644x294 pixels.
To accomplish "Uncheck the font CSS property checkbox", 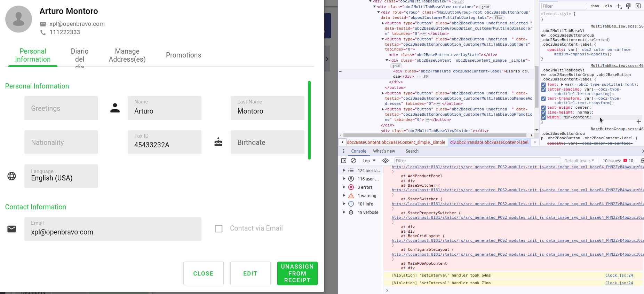I will point(543,85).
